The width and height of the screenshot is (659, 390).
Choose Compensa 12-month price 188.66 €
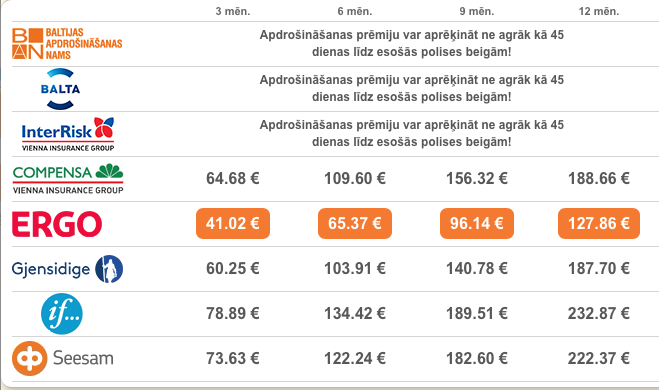[x=599, y=179]
